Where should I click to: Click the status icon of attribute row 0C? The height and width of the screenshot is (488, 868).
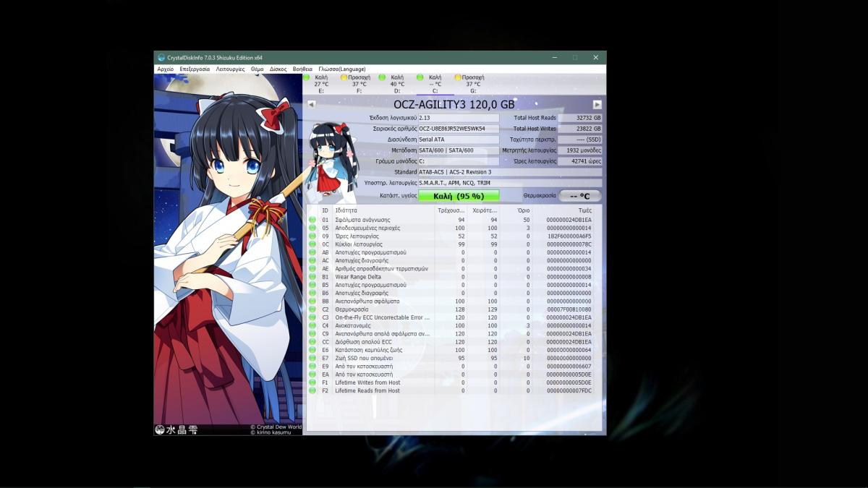312,244
